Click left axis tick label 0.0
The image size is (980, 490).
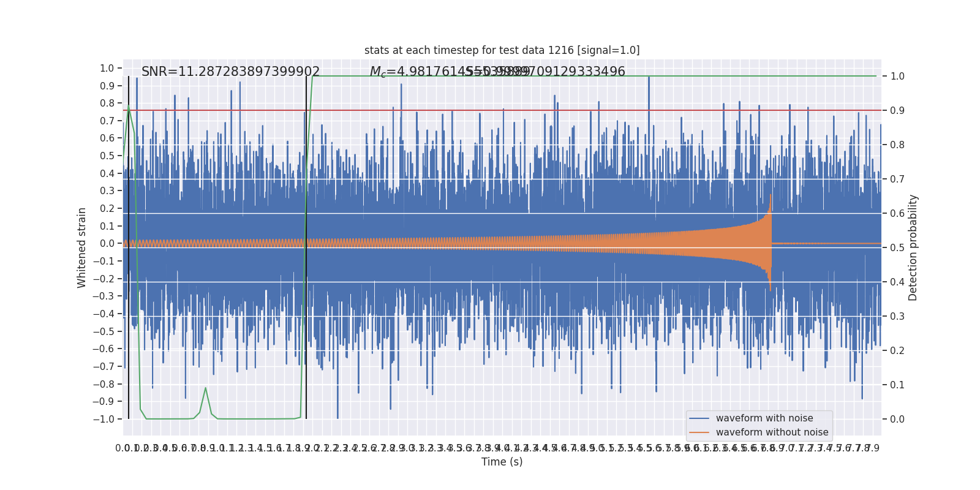(x=107, y=244)
